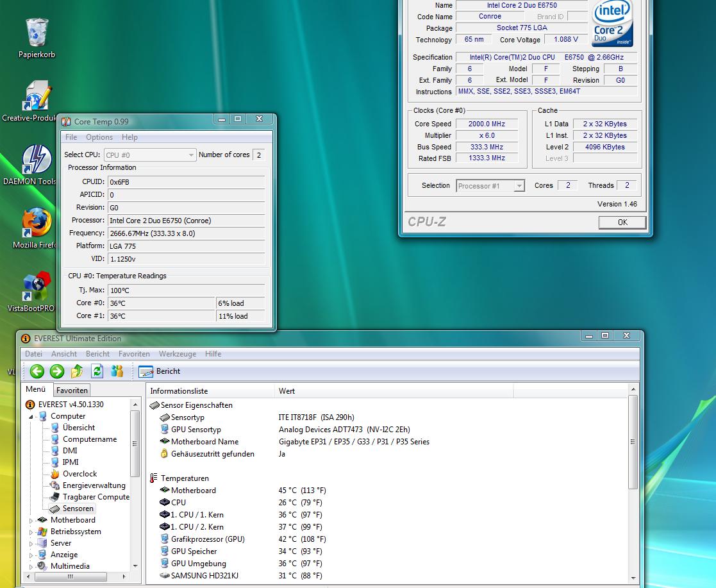Select DMI in EVEREST tree
The height and width of the screenshot is (588, 716).
click(69, 451)
